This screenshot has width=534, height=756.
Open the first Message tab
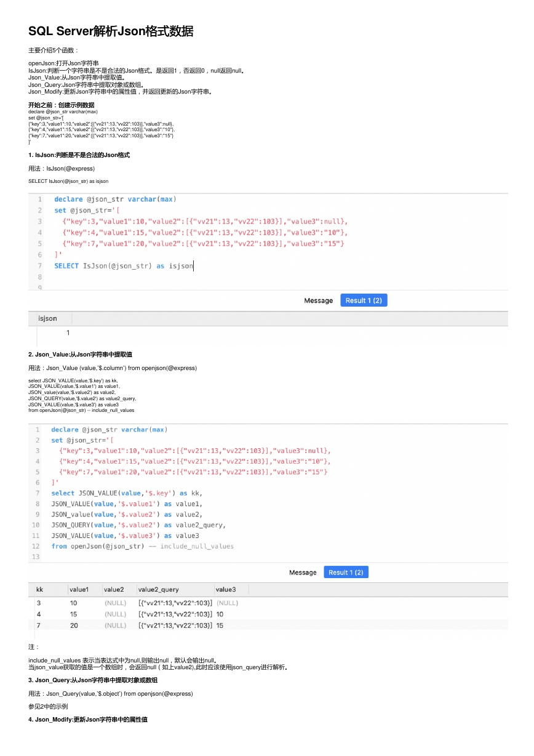pyautogui.click(x=318, y=300)
